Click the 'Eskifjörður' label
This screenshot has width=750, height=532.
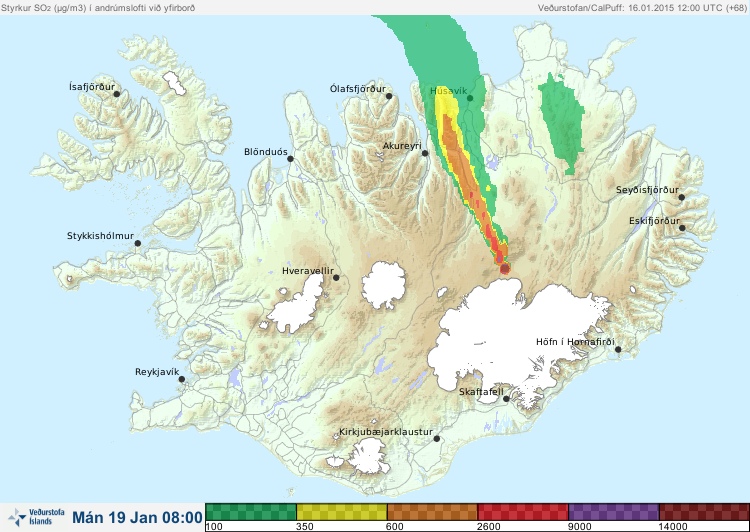[x=654, y=221]
